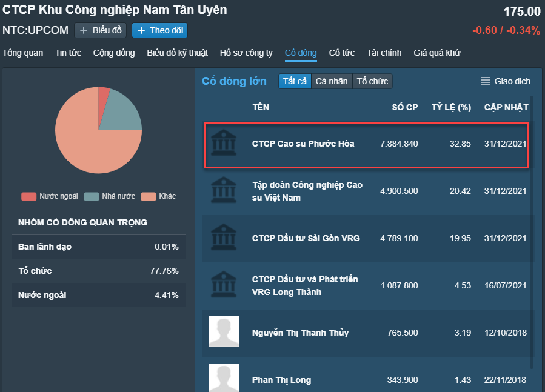Image resolution: width=545 pixels, height=392 pixels.
Task: Click the Cổ đông lớn heading
Action: pos(234,81)
